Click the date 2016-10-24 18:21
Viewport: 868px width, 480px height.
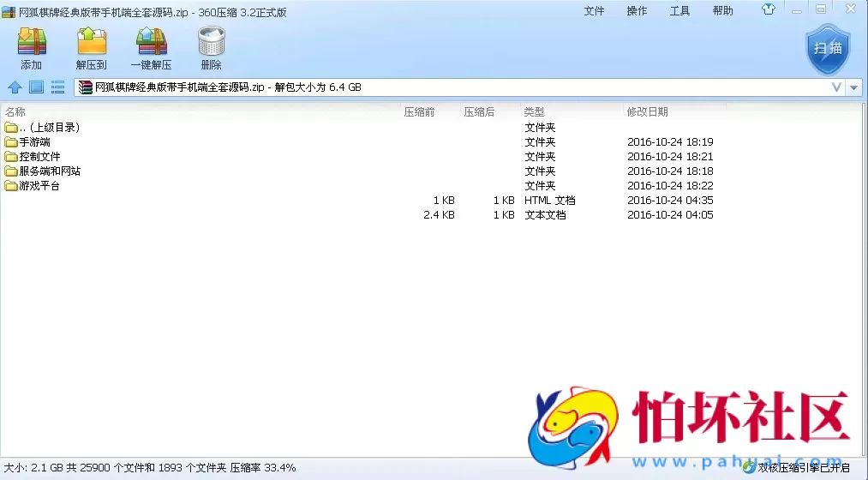pyautogui.click(x=670, y=157)
